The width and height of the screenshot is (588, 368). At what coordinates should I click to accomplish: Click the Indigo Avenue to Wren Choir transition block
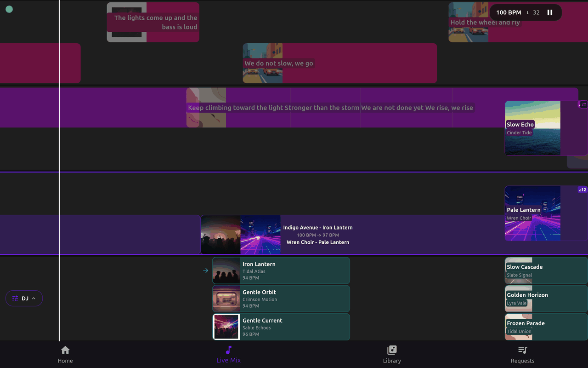[394, 235]
